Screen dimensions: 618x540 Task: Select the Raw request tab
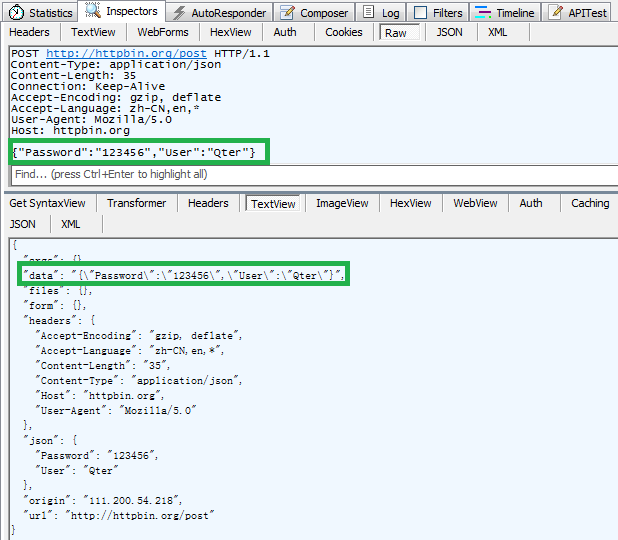tap(398, 32)
